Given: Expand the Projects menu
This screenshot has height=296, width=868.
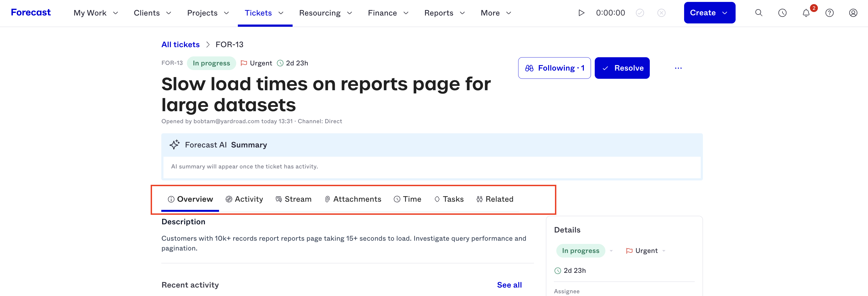Looking at the screenshot, I should 208,13.
